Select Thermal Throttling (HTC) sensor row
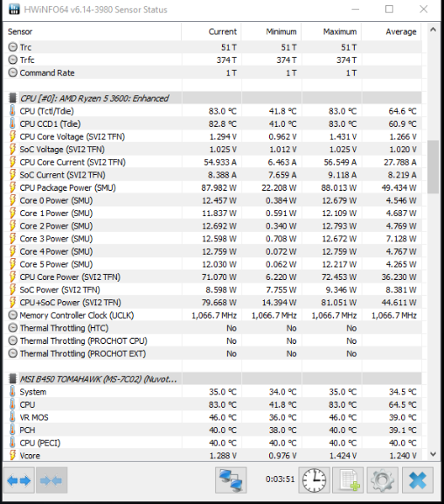444x504 pixels. pyautogui.click(x=214, y=328)
